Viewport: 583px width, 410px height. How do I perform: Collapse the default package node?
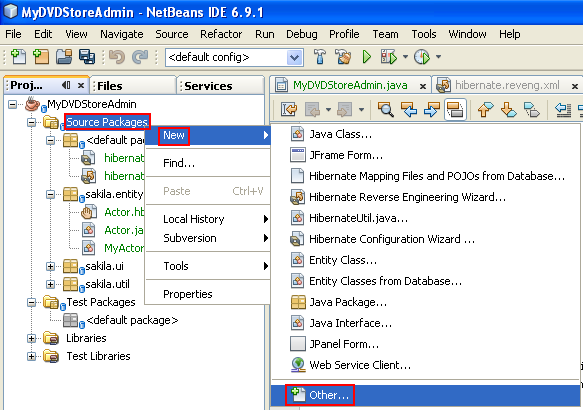[51, 141]
